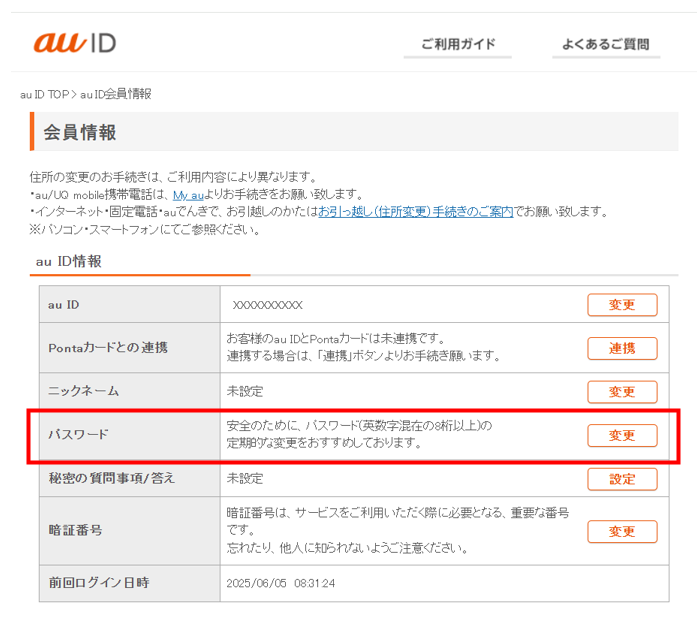Open the よくあるご質問 menu item
The image size is (697, 619).
click(x=606, y=44)
